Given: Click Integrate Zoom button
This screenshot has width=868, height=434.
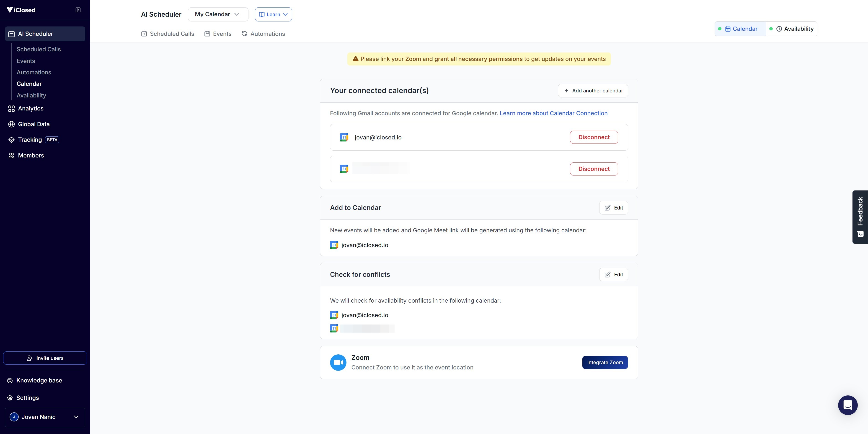Looking at the screenshot, I should pos(605,363).
